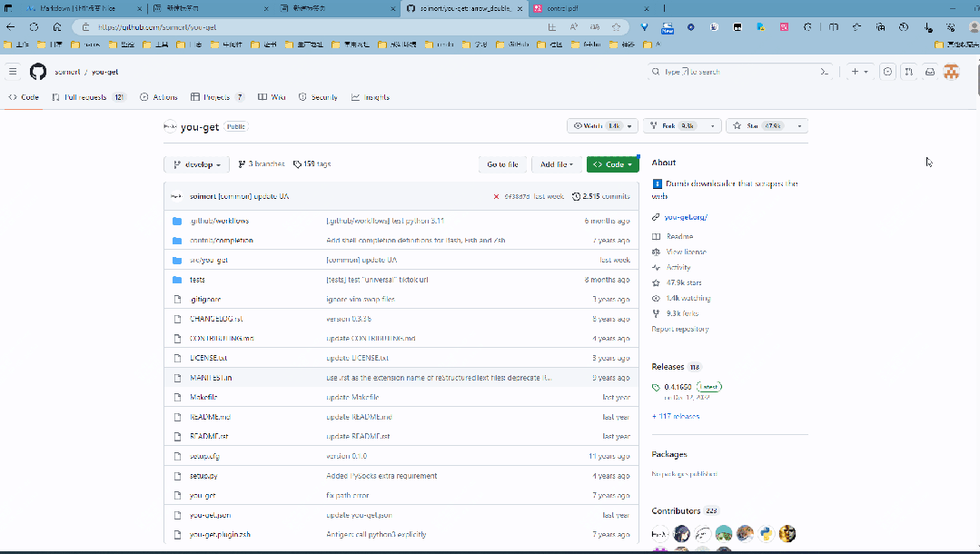Open the LICENSE.txt file

tap(209, 359)
